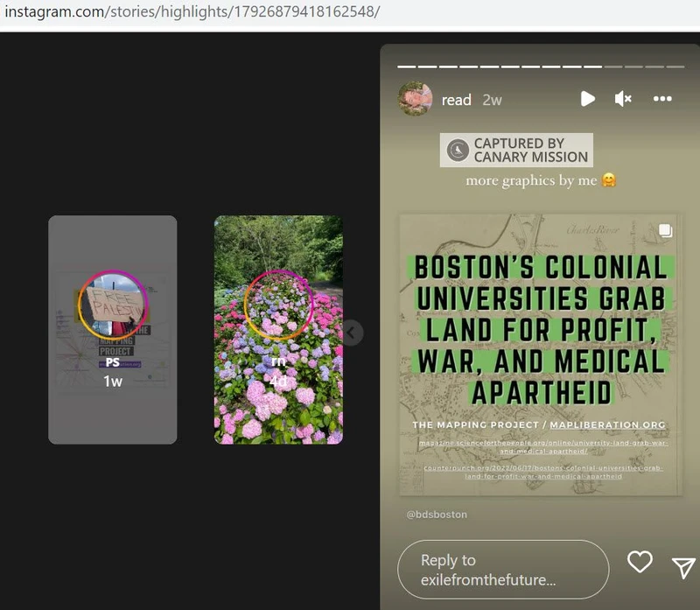Image resolution: width=700 pixels, height=610 pixels.
Task: Open the PS highlight circular avatar
Action: pos(113,305)
